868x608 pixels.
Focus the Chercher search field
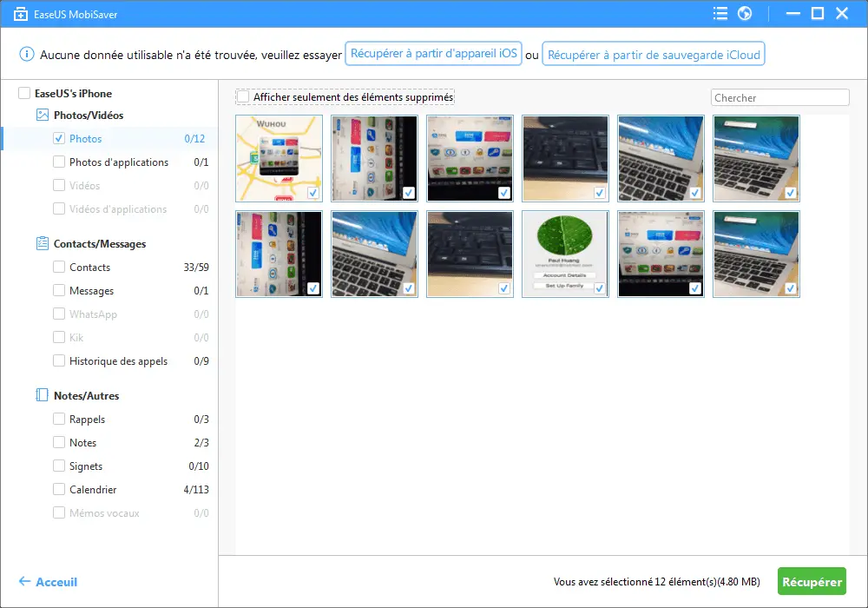point(779,97)
